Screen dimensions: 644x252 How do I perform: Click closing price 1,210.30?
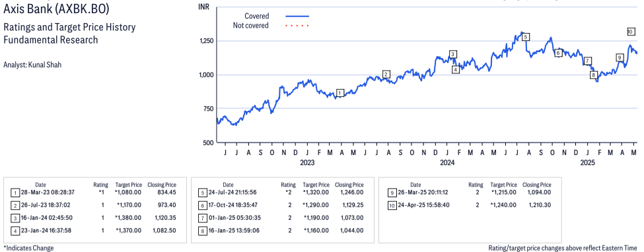tap(539, 205)
